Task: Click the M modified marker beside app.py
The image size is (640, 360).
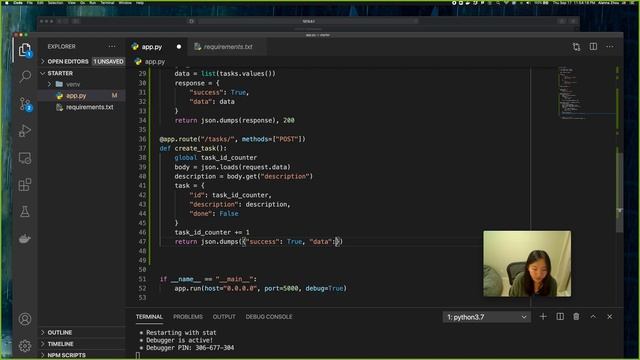Action: coord(114,96)
